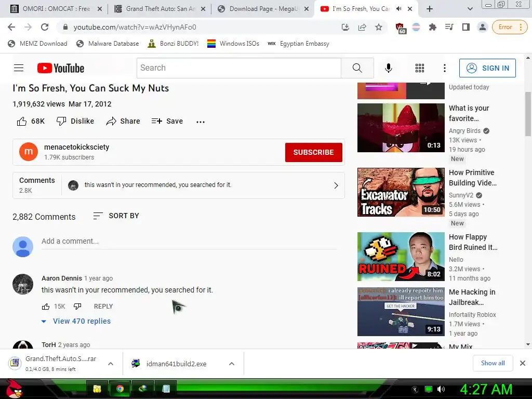Click the Add a comment field
The image size is (532, 399).
[x=189, y=241]
